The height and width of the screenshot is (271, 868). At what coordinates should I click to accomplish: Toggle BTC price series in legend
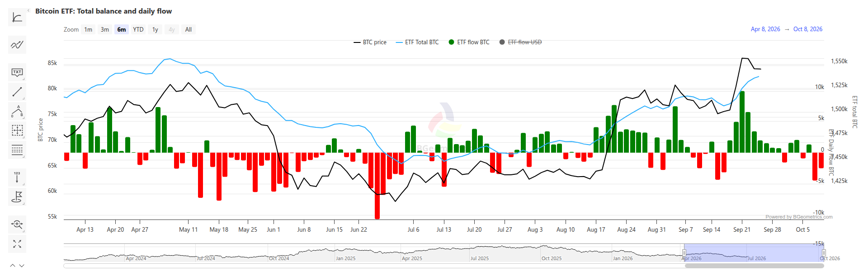click(x=370, y=42)
